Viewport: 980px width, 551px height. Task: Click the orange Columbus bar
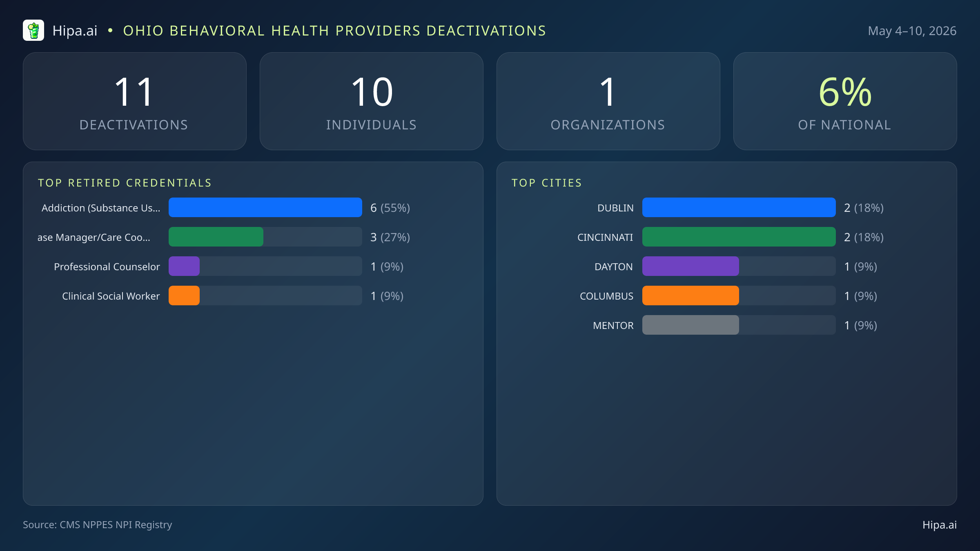tap(690, 295)
